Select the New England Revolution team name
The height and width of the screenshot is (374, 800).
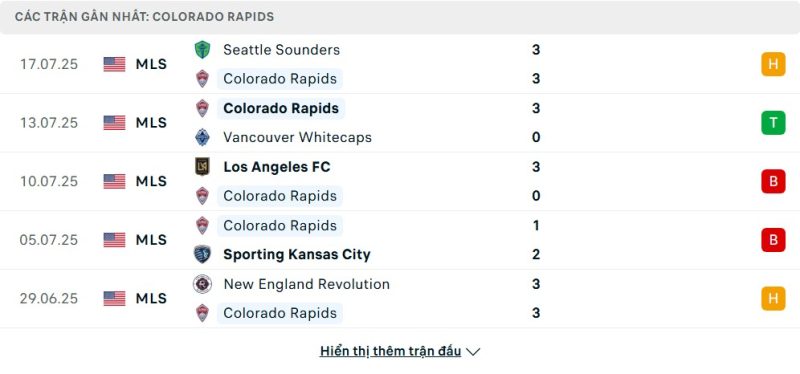point(307,284)
